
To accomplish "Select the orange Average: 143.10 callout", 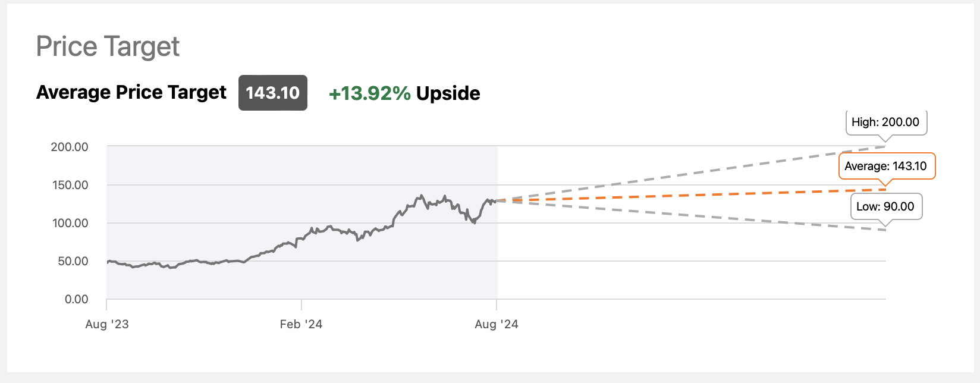I will (886, 167).
